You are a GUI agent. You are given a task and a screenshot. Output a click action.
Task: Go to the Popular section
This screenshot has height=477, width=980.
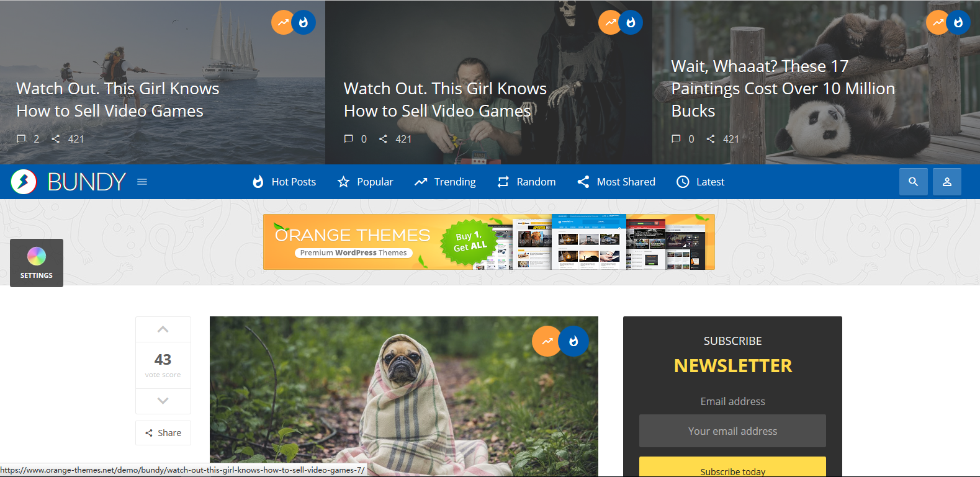(365, 182)
